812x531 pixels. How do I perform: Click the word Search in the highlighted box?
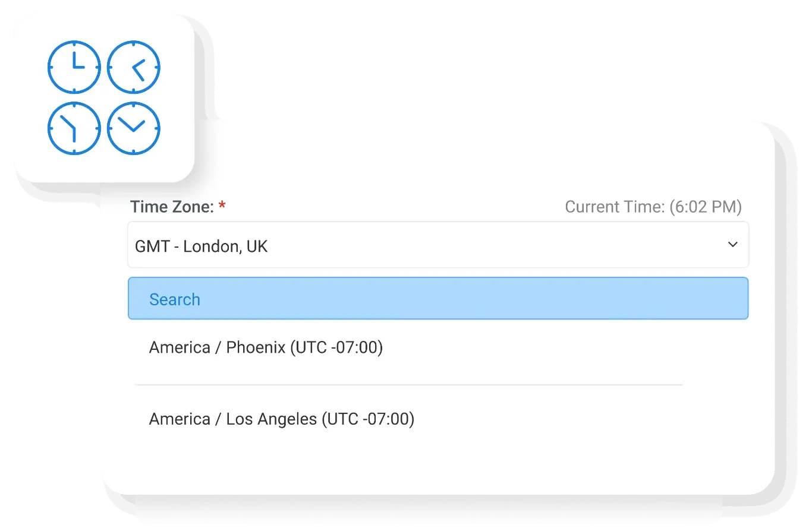coord(174,299)
